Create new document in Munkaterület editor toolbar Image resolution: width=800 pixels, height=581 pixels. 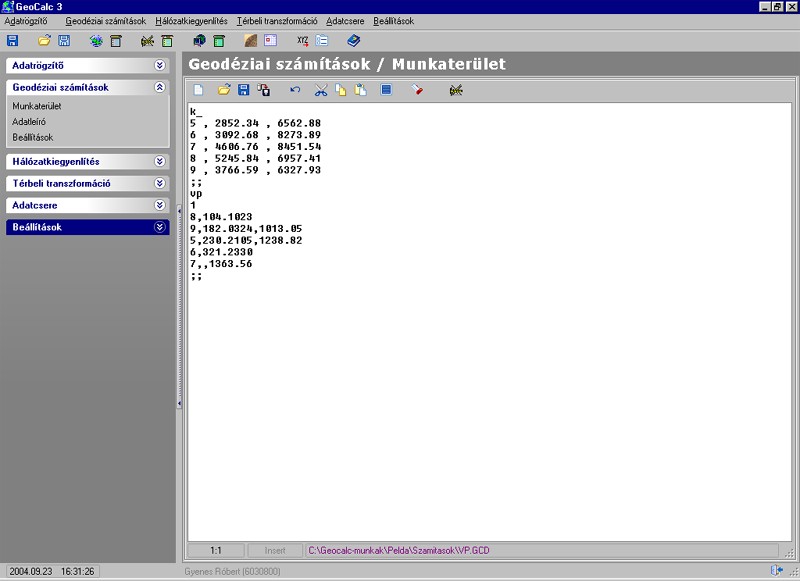pyautogui.click(x=198, y=90)
